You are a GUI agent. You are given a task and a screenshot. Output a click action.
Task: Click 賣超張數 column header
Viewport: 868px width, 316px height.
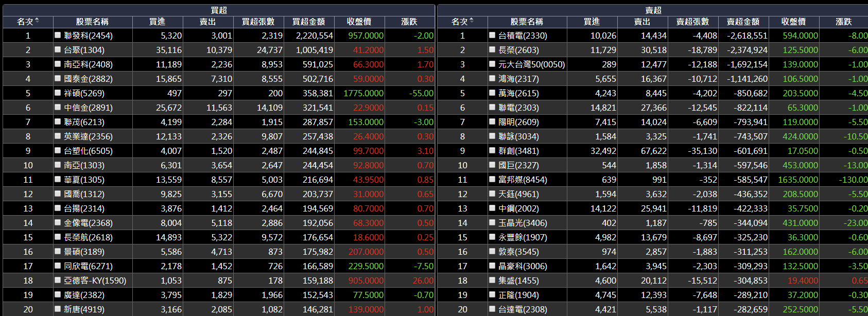693,22
